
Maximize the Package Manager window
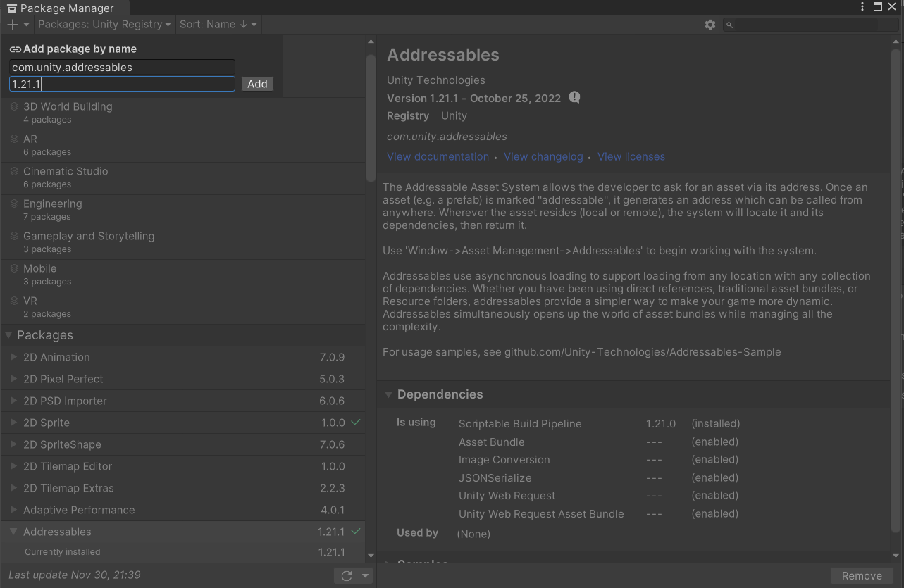point(877,6)
